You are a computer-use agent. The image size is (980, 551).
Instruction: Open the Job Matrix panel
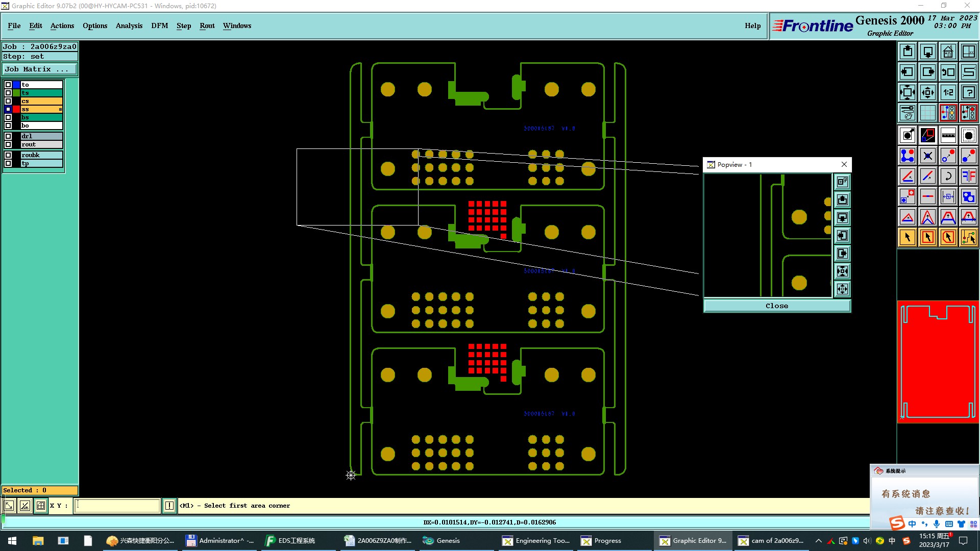[x=39, y=69]
